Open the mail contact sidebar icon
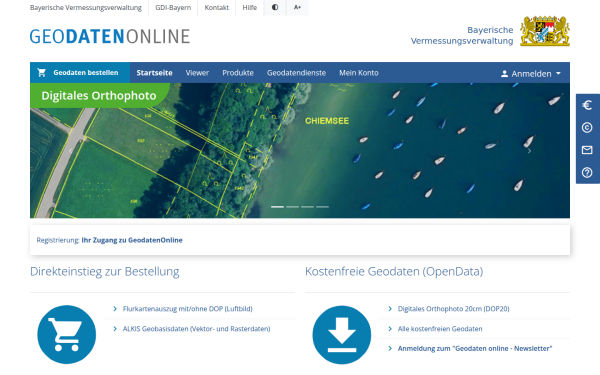600x375 pixels. point(587,150)
